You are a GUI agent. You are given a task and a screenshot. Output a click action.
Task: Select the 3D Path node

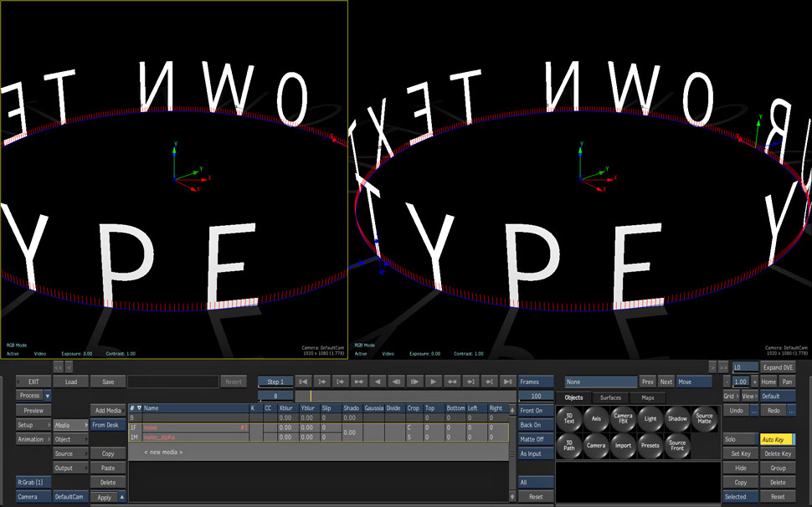569,446
